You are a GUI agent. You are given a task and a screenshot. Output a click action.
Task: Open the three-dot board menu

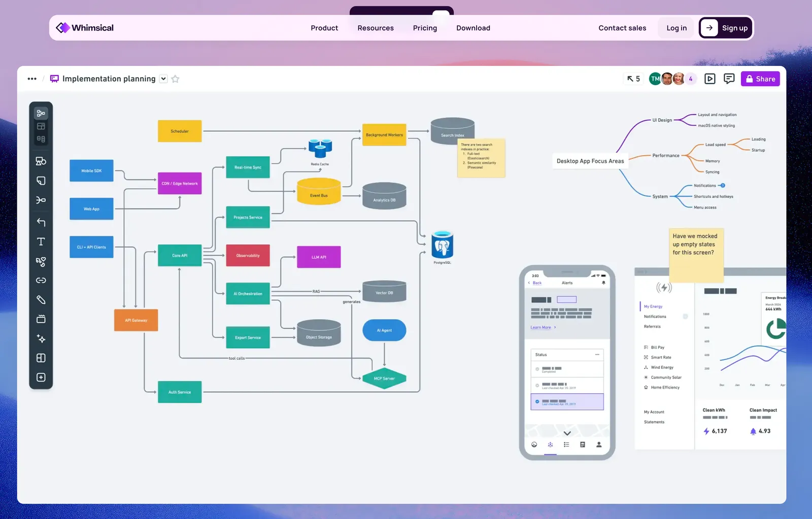(32, 79)
